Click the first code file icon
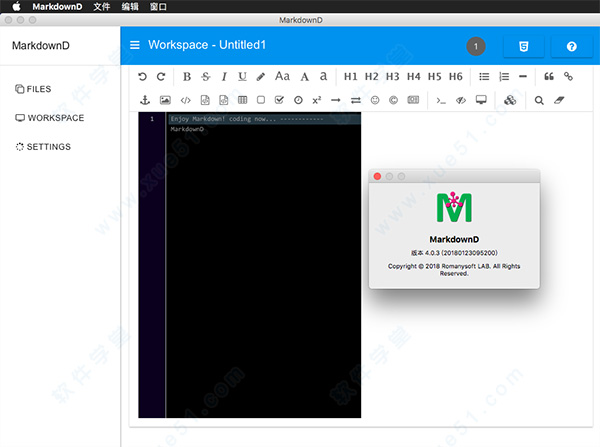 (x=205, y=100)
